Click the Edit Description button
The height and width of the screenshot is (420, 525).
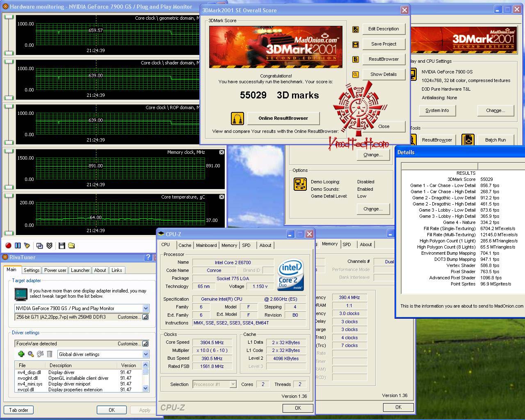pyautogui.click(x=383, y=29)
